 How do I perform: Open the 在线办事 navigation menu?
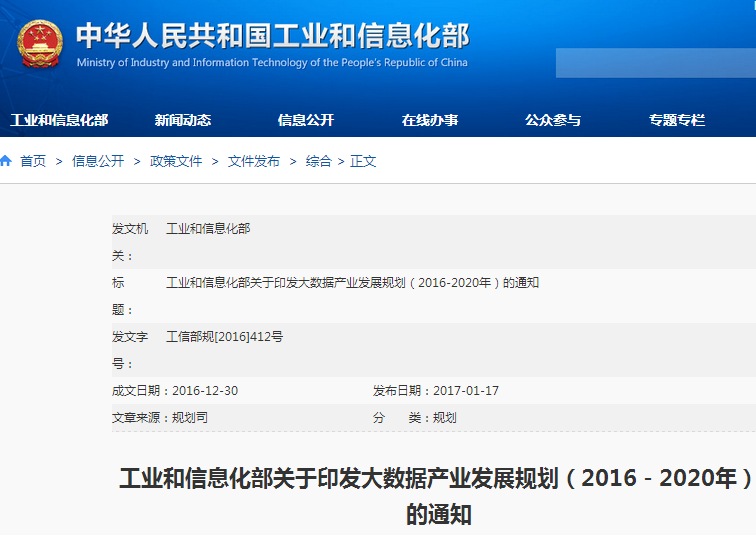tap(430, 120)
